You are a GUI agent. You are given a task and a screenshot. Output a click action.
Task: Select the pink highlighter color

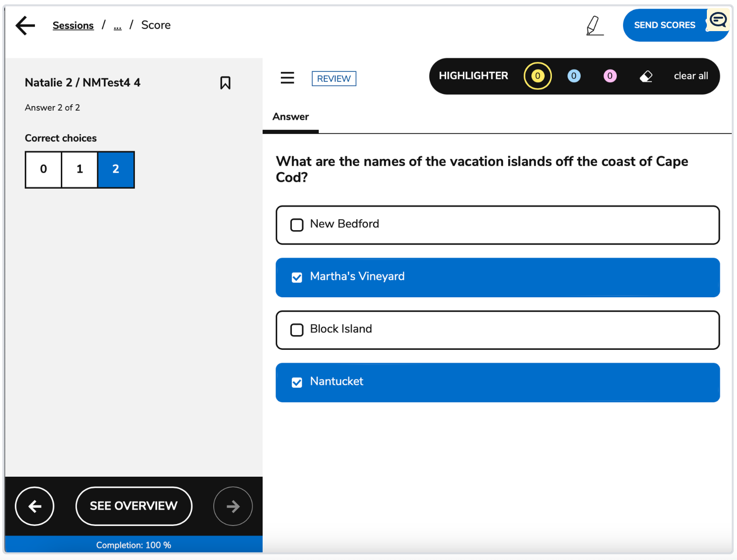pos(610,76)
